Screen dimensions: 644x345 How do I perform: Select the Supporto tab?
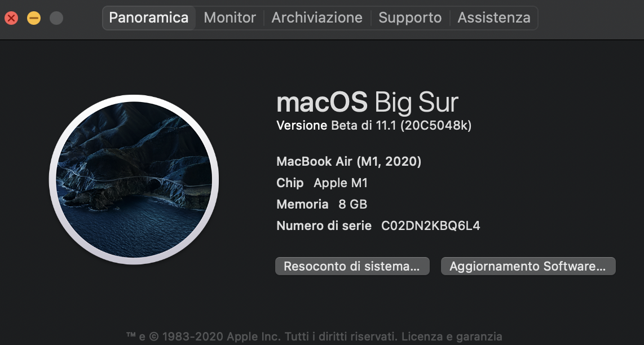pyautogui.click(x=410, y=17)
